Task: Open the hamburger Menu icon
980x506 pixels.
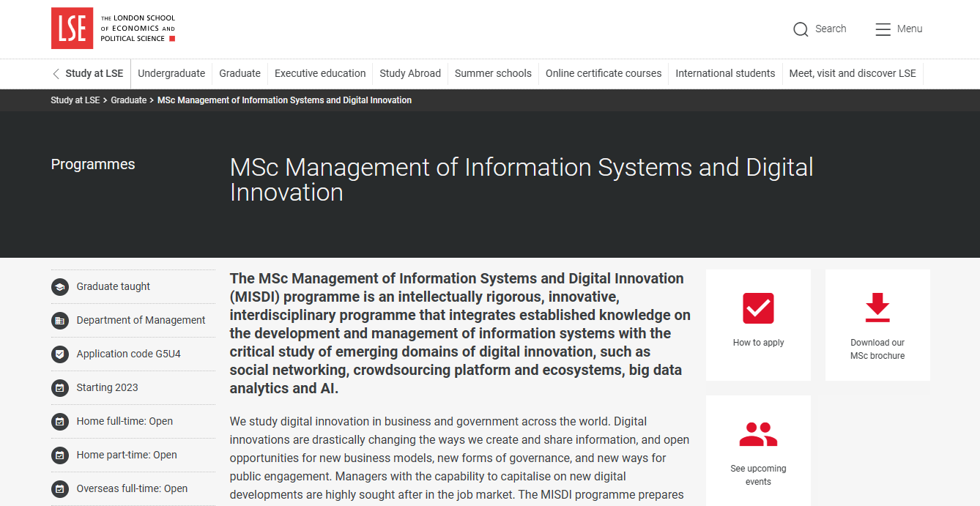Action: [883, 29]
